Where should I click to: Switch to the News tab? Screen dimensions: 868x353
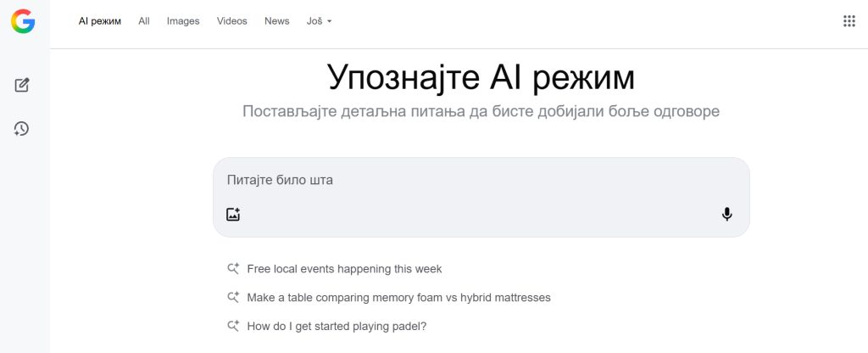(277, 21)
